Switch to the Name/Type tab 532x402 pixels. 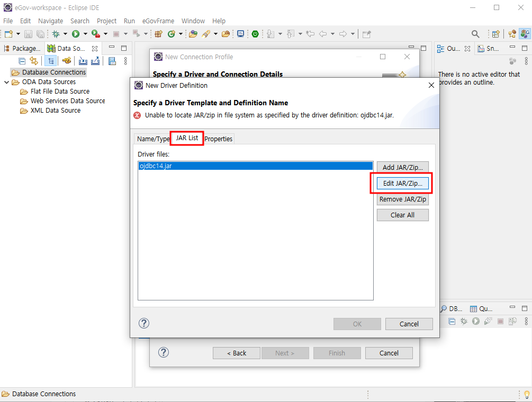153,139
